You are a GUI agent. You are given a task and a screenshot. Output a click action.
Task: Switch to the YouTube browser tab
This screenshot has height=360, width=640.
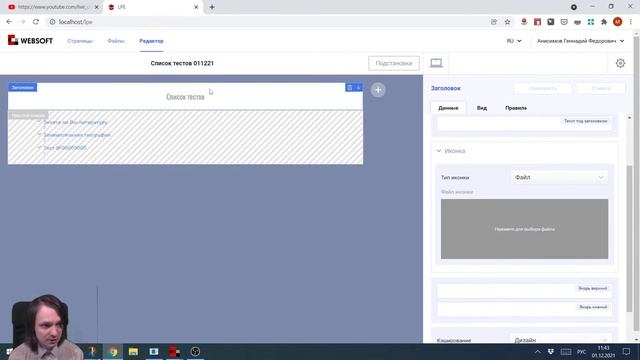coord(51,7)
